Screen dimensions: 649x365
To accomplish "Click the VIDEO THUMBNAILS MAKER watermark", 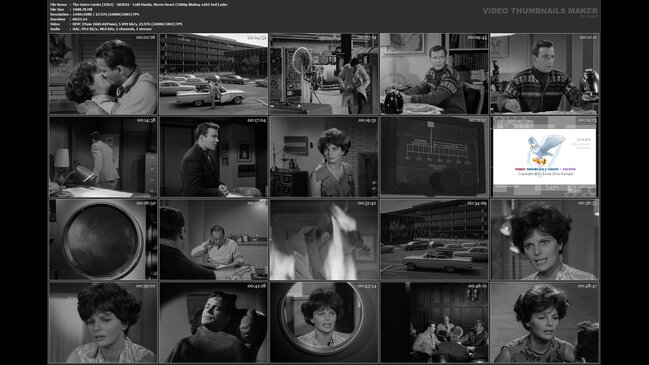I will [540, 11].
